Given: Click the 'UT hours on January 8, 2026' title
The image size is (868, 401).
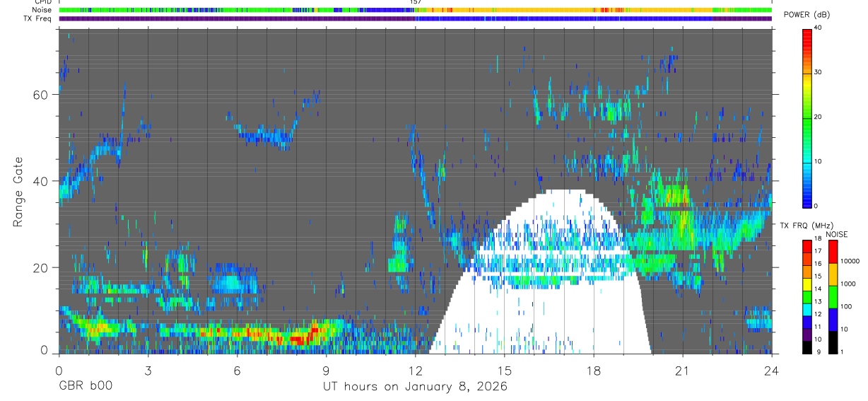Looking at the screenshot, I should pyautogui.click(x=415, y=388).
